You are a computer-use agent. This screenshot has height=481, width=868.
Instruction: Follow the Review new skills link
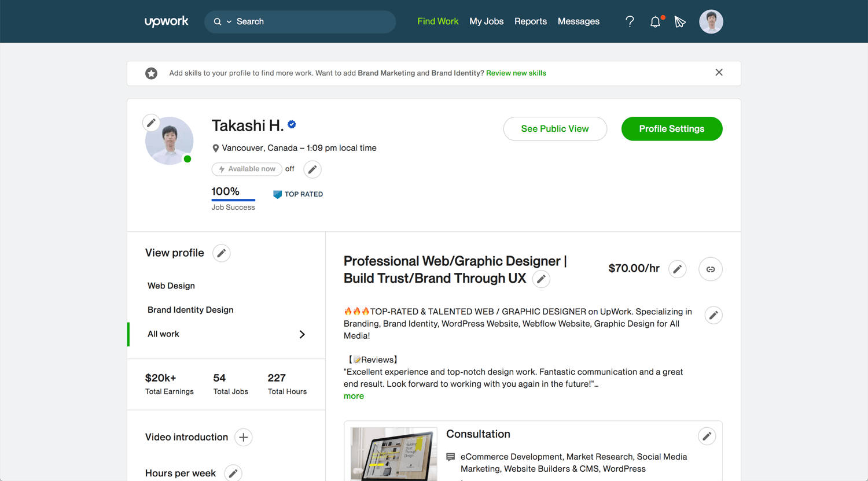click(516, 73)
